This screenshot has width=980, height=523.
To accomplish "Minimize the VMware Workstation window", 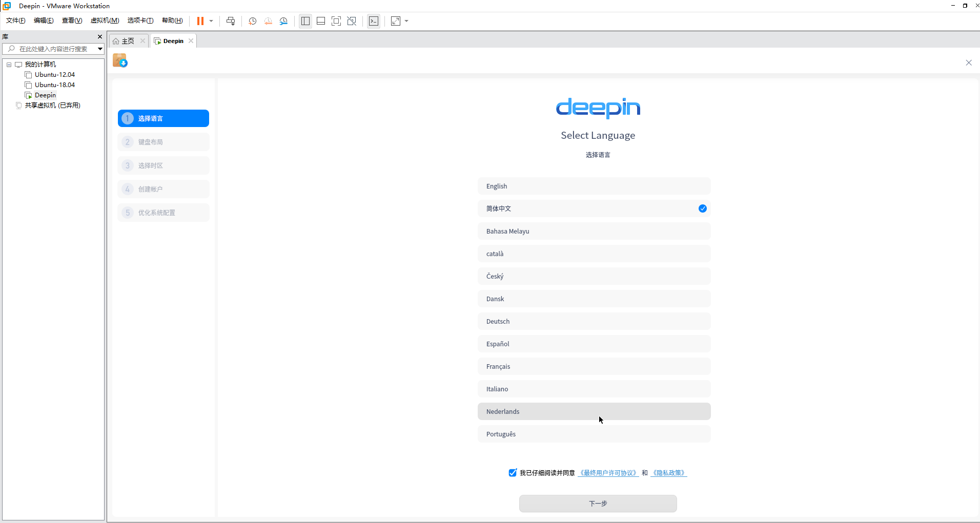I will pos(953,6).
